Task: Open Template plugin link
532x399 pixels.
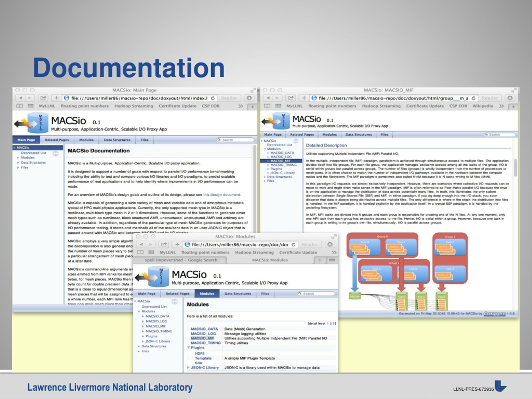Action: 203,358
